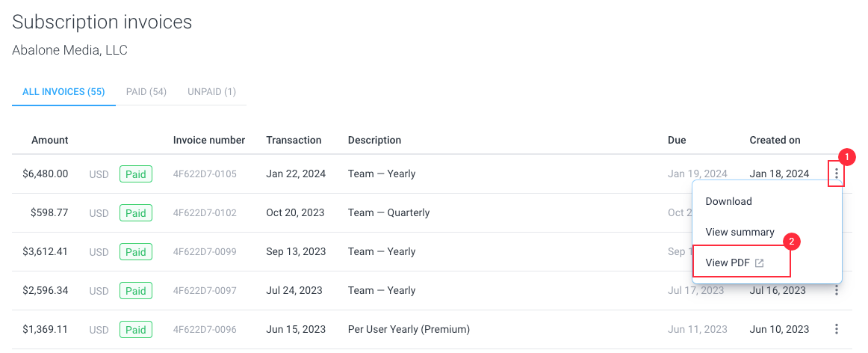Open the three-dot menu for the Jul 16, 2023 invoice
This screenshot has width=868, height=353.
click(836, 290)
